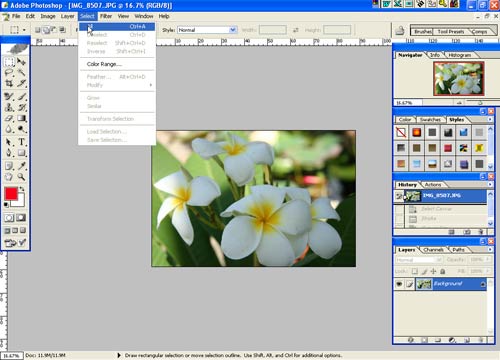
Task: Select the History Brush tool
Action: [x=22, y=107]
